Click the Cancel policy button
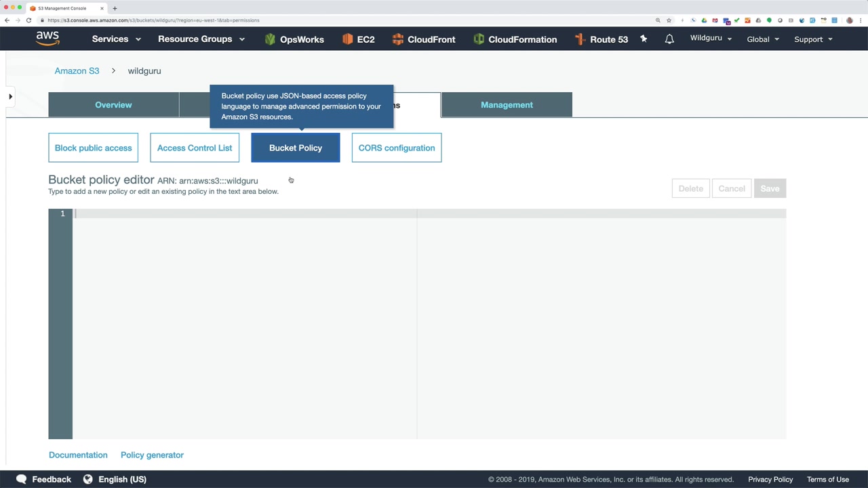Screen dimensions: 868x488 click(x=732, y=188)
